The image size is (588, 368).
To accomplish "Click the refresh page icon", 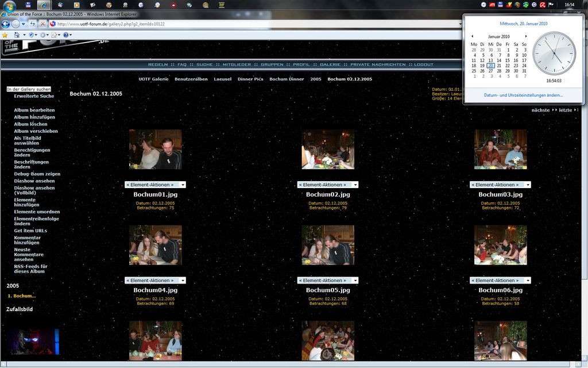I will (33, 24).
